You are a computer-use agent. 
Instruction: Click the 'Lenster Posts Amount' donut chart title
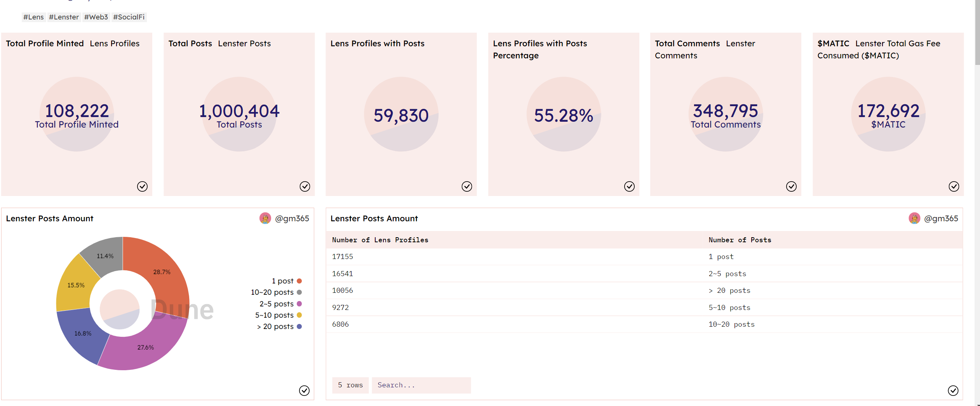tap(50, 219)
